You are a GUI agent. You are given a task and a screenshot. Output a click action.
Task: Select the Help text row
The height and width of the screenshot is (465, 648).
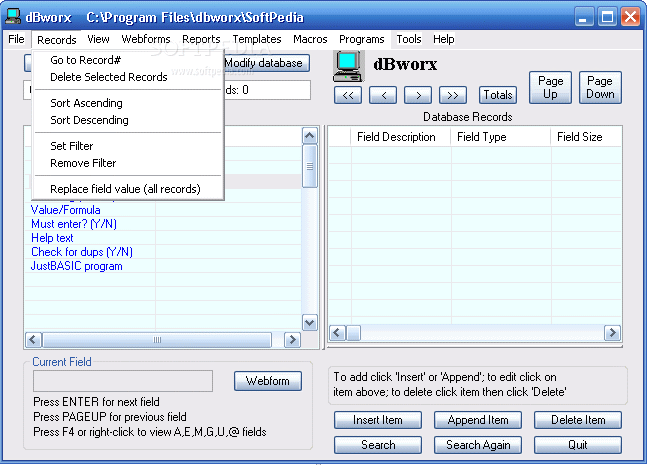coord(163,238)
